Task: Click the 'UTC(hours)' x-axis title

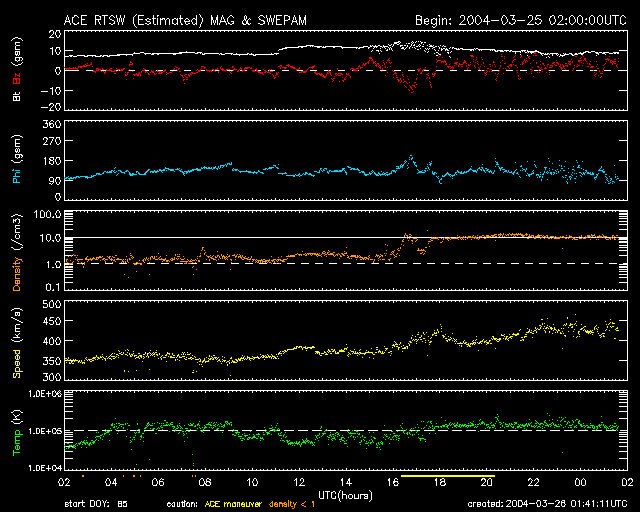Action: click(345, 496)
